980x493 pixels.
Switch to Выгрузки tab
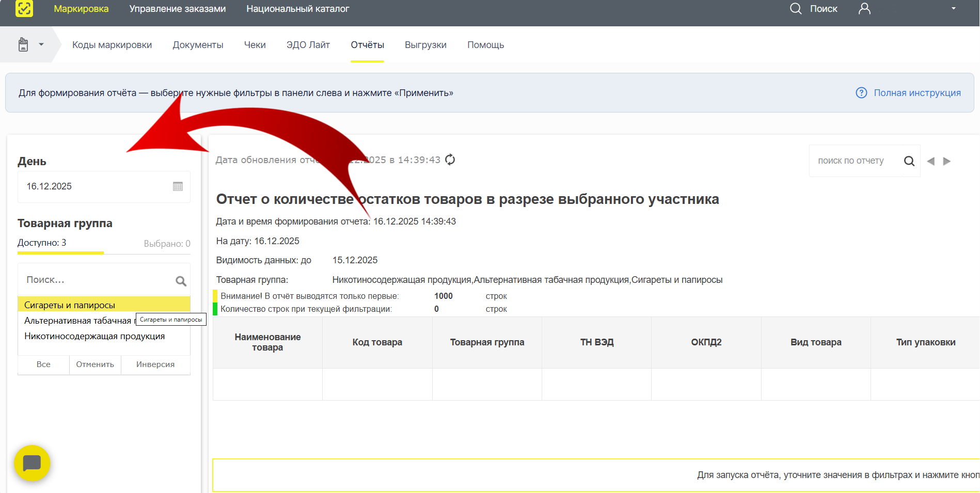(425, 45)
